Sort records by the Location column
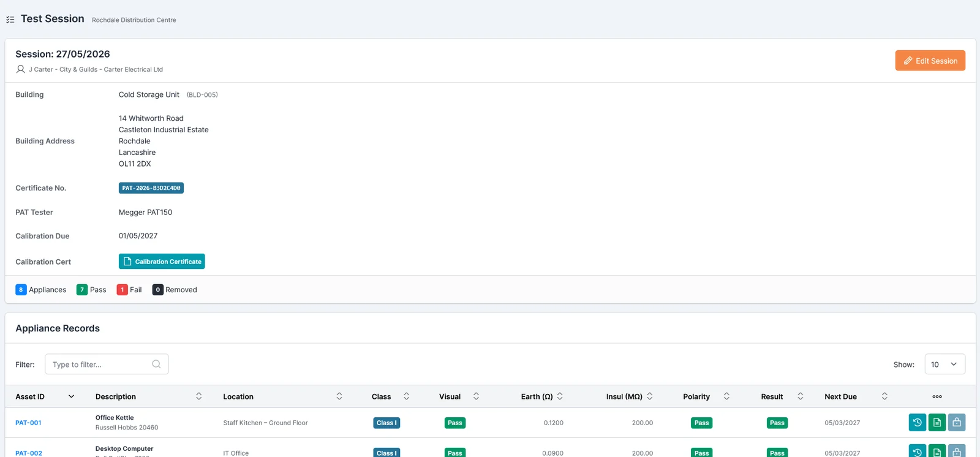This screenshot has width=980, height=457. pyautogui.click(x=339, y=397)
